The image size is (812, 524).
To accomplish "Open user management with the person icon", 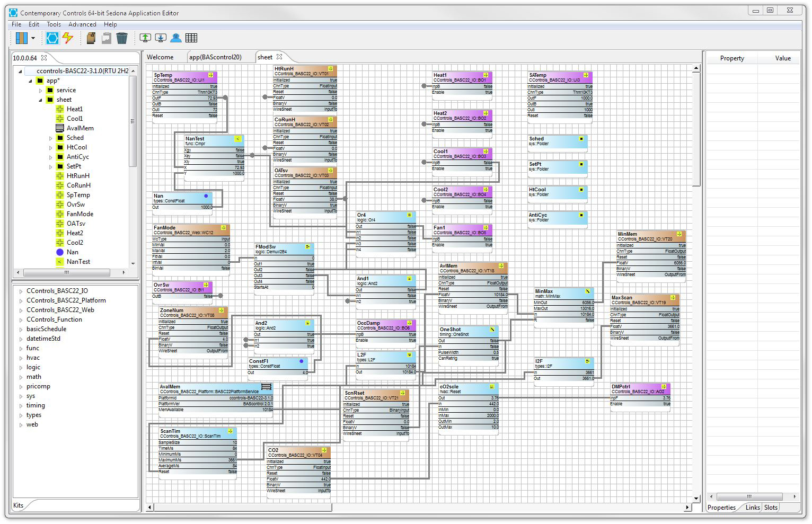I will [x=175, y=38].
